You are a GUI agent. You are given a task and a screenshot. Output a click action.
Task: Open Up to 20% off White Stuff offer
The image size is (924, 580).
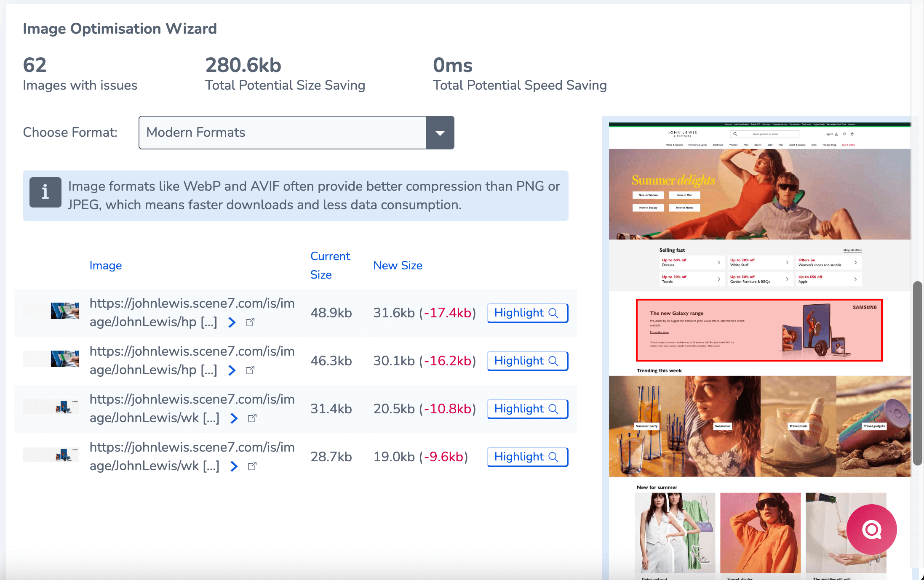[760, 262]
